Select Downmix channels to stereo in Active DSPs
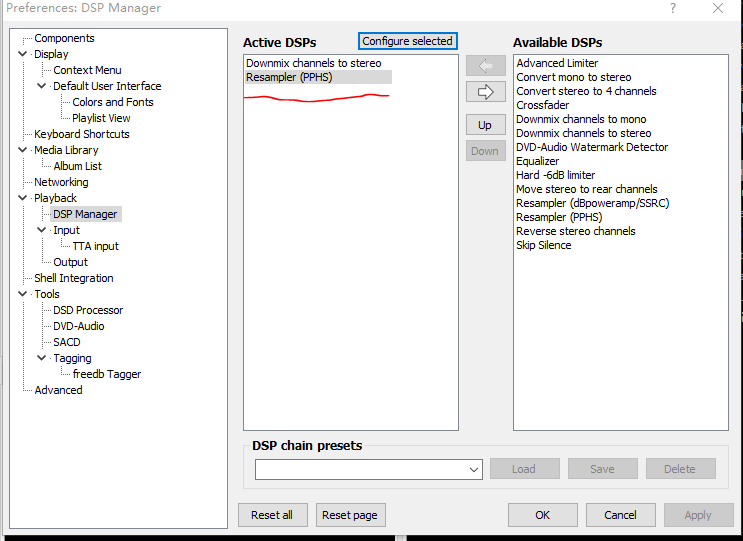The width and height of the screenshot is (743, 541). (x=313, y=63)
